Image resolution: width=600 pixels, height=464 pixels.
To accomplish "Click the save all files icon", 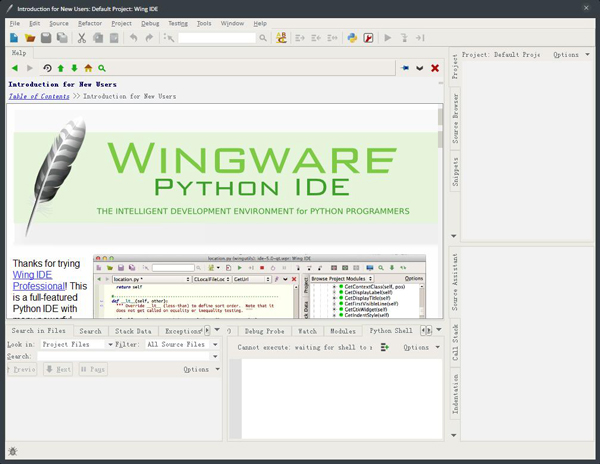I will [62, 38].
